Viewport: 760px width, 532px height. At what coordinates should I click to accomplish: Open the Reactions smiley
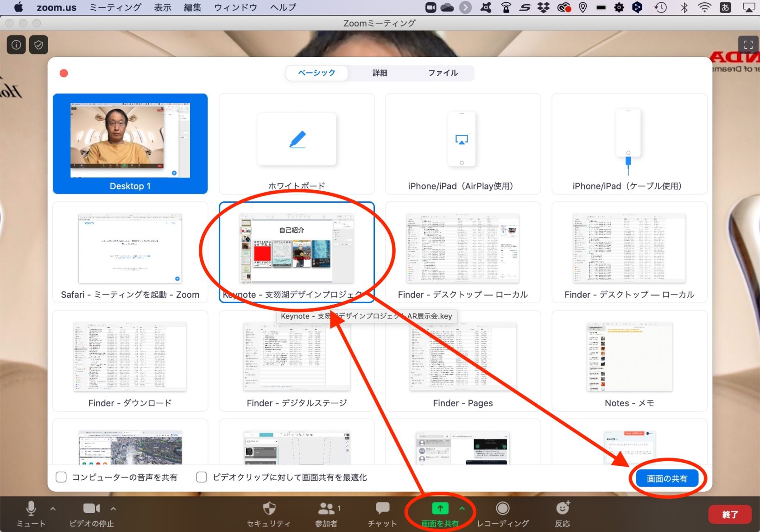563,508
